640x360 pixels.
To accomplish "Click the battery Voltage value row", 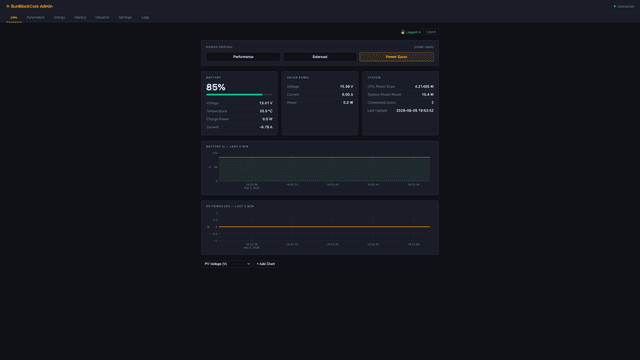I will tap(239, 103).
